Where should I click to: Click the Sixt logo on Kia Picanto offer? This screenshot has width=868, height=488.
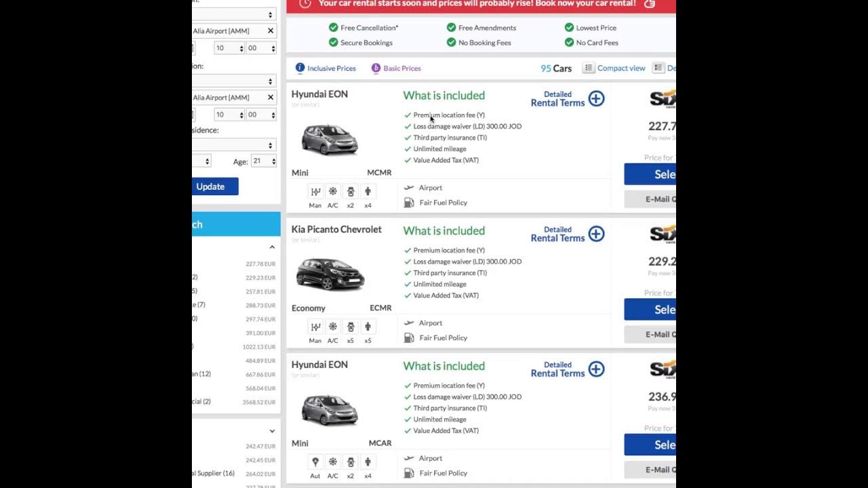pyautogui.click(x=663, y=233)
